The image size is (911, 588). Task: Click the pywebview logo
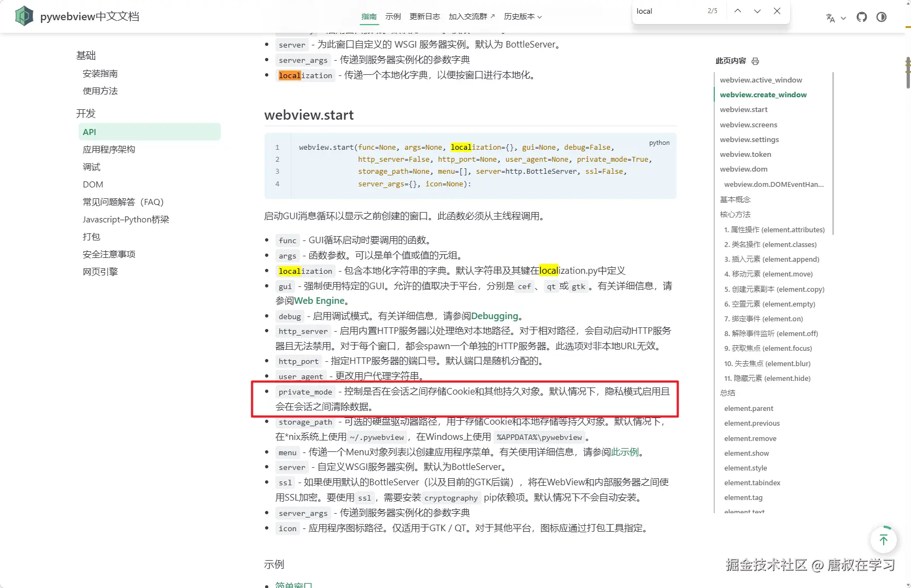tap(23, 16)
